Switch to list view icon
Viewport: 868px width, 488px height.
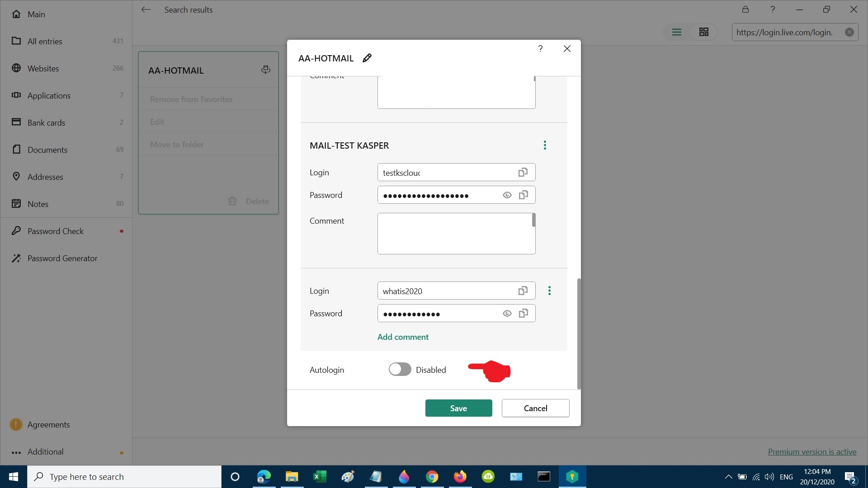[676, 32]
